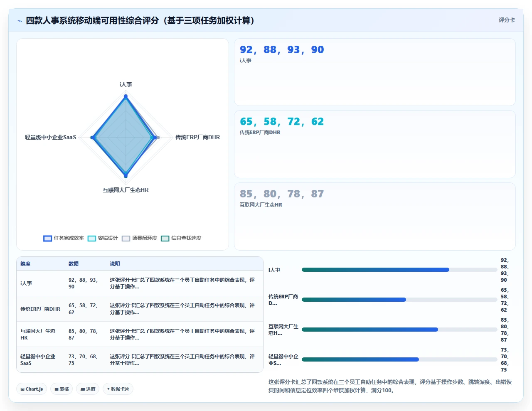The image size is (532, 411).
Task: Click the 轻量级中小企业S... progress bar
Action: point(399,359)
